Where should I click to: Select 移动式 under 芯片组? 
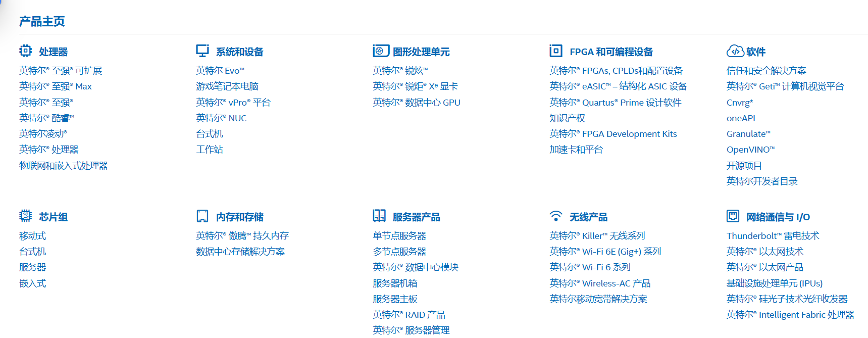pos(33,236)
